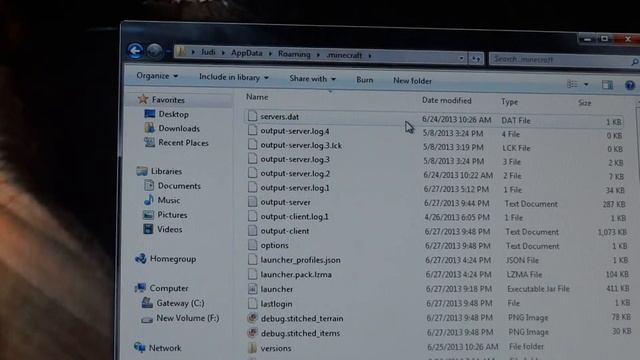Screen dimensions: 640x360
Task: Click the Forward navigation arrow
Action: click(x=154, y=51)
